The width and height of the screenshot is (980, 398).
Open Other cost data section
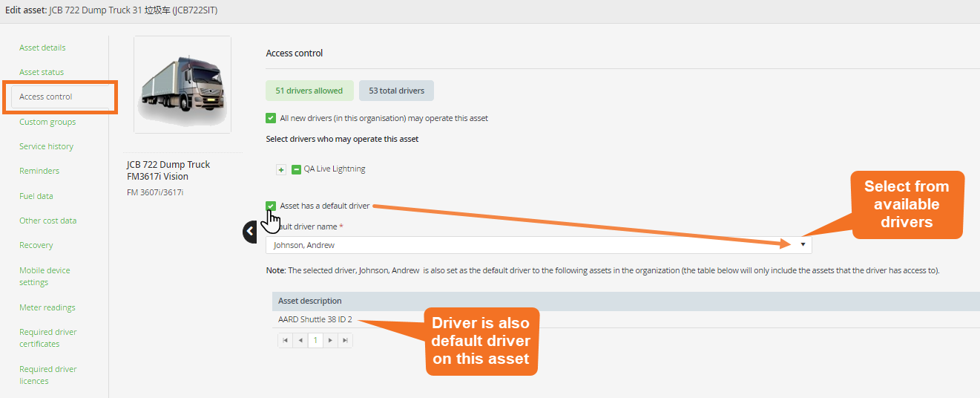(47, 221)
